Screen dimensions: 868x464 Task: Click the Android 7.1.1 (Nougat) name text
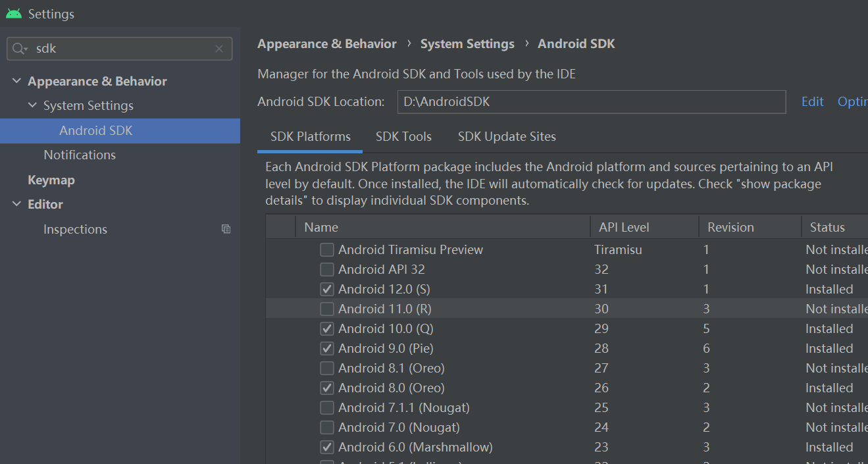[x=404, y=407]
